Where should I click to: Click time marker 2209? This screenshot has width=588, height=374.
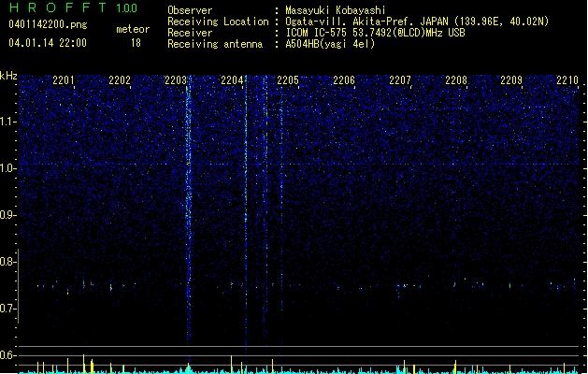tap(511, 79)
